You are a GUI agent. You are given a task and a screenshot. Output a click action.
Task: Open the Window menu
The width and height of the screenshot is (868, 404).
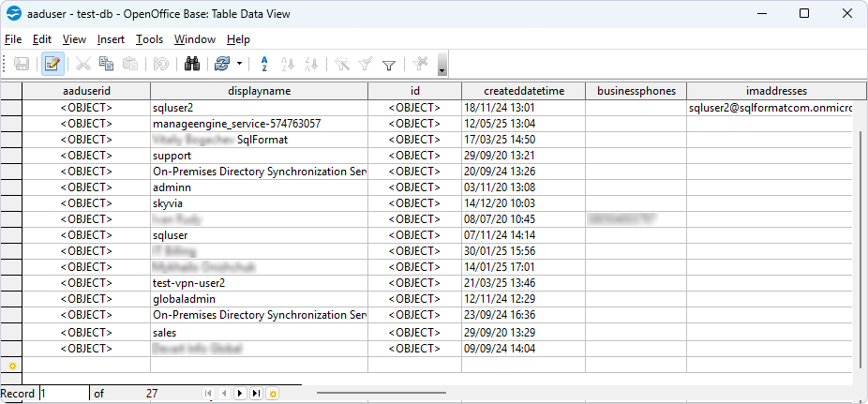pyautogui.click(x=195, y=39)
